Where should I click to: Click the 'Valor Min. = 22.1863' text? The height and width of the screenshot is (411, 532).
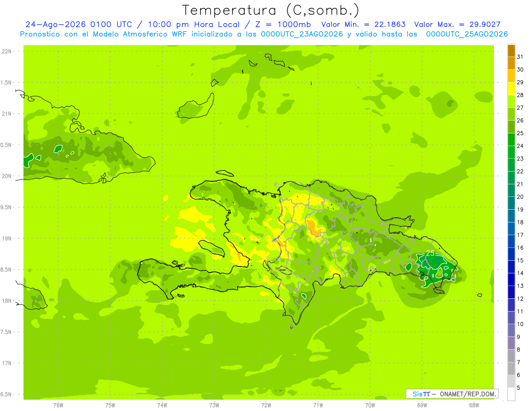[x=363, y=24]
